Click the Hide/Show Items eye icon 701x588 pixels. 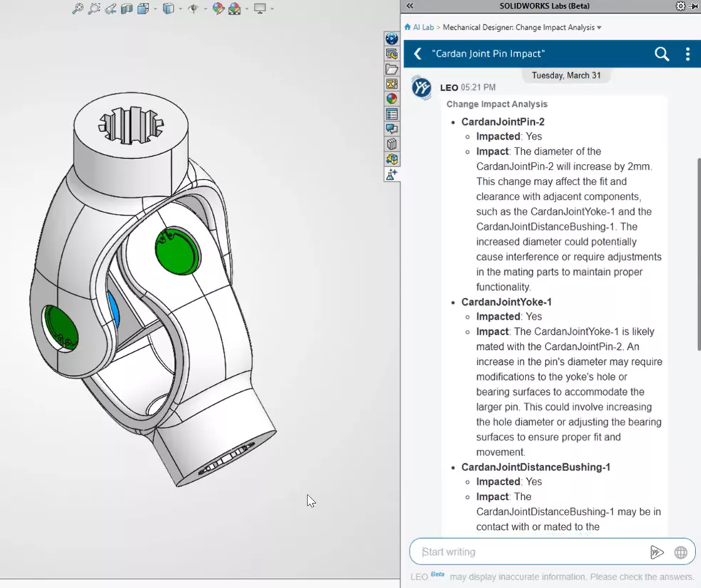[x=193, y=9]
